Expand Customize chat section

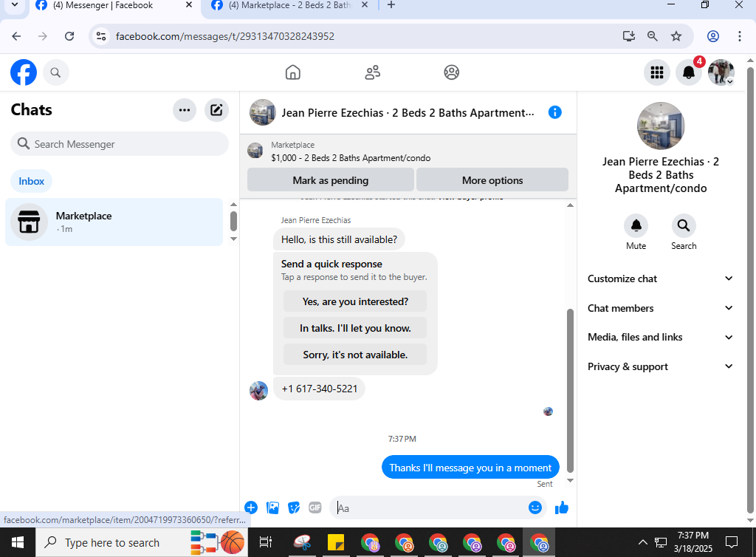[660, 278]
